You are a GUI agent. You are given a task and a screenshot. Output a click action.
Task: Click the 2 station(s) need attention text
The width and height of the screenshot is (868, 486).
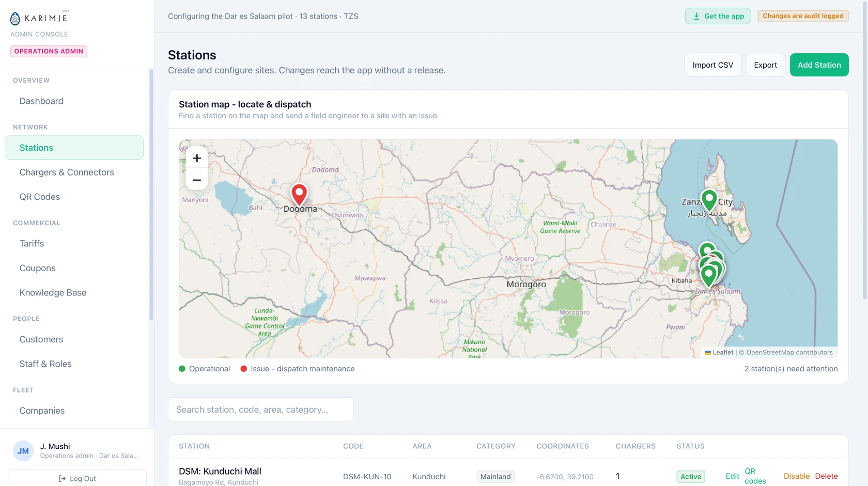pos(791,369)
